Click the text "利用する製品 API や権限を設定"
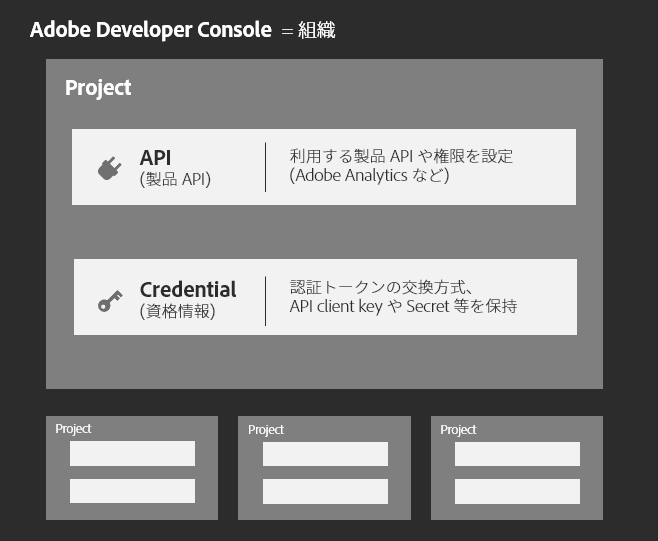Image resolution: width=658 pixels, height=541 pixels. point(401,156)
